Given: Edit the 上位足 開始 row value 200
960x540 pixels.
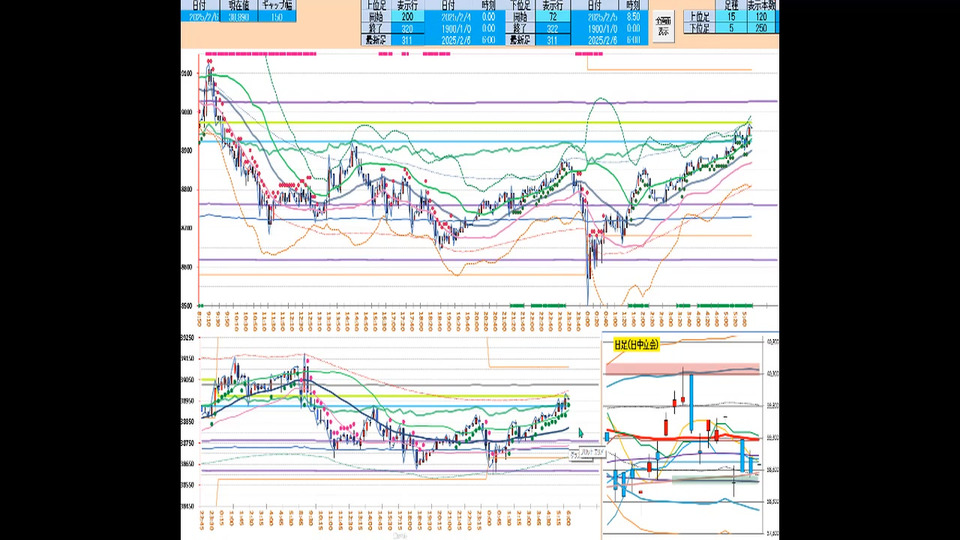Looking at the screenshot, I should coord(407,17).
